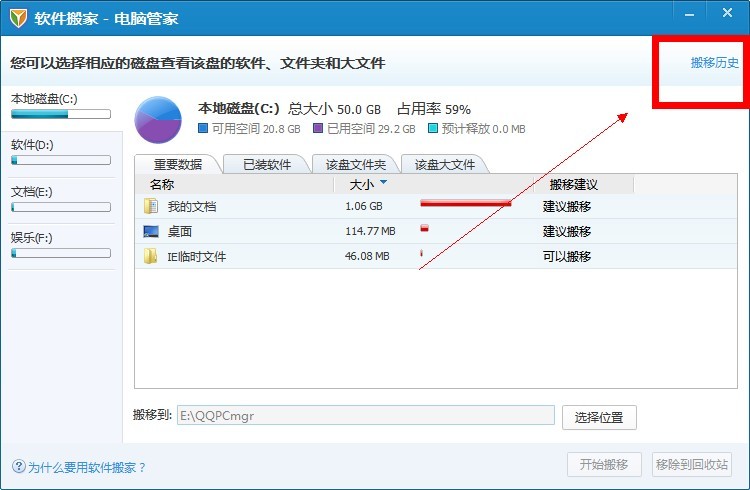Click the usage bar under 本地磁盘(C:)
This screenshot has height=490, width=750.
(x=61, y=114)
